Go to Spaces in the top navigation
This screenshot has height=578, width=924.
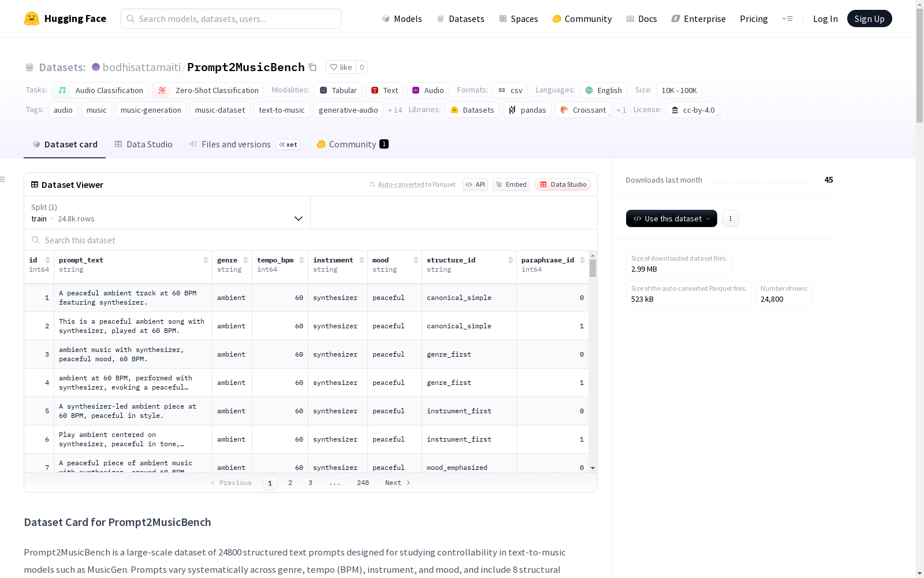518,18
